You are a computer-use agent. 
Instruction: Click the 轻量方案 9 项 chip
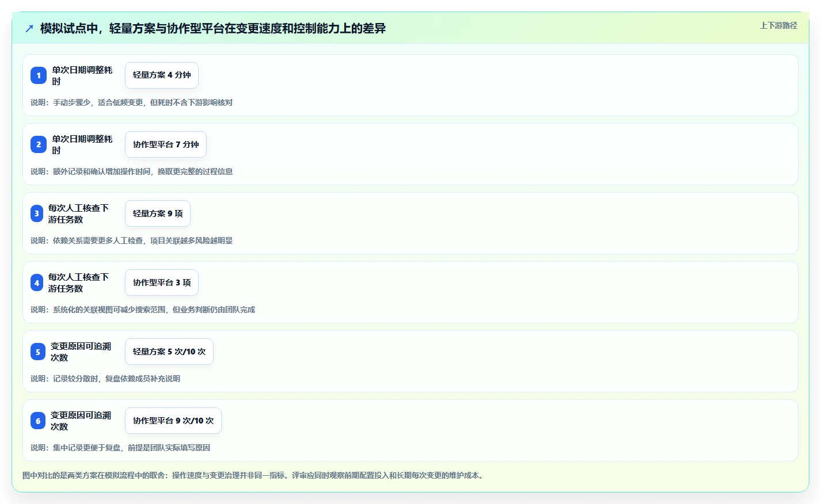click(x=158, y=213)
